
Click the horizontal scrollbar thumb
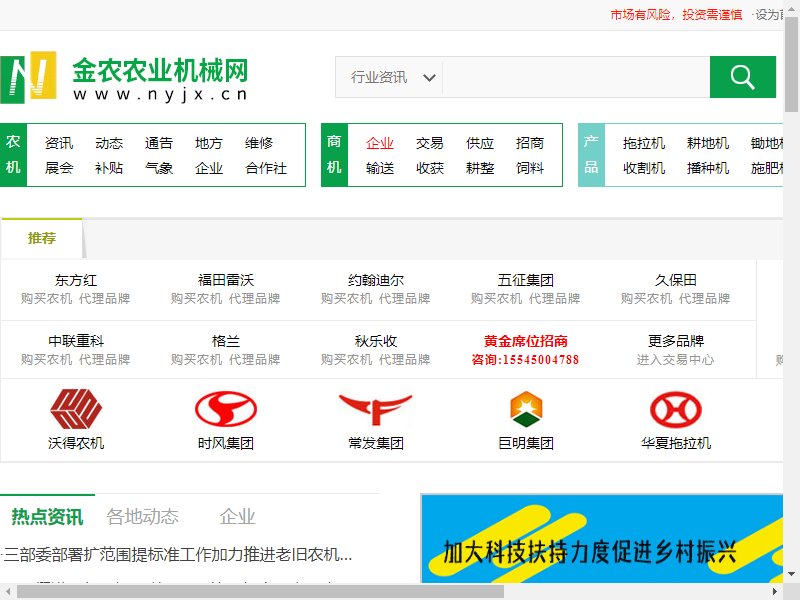pos(260,592)
